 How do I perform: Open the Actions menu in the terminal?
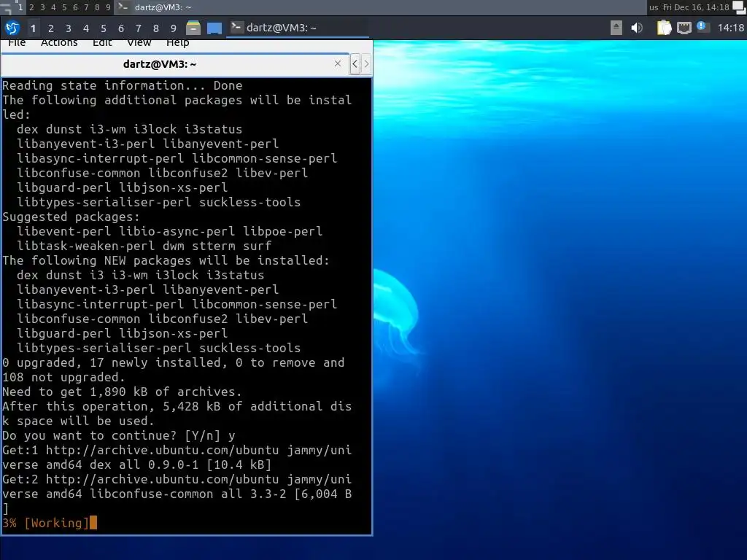(59, 43)
